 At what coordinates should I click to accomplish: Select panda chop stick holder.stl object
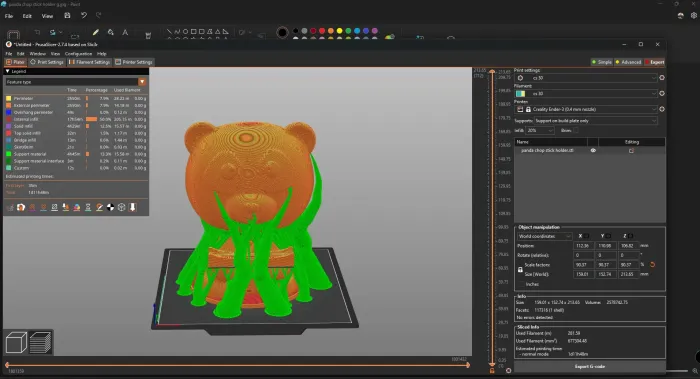tap(547, 150)
